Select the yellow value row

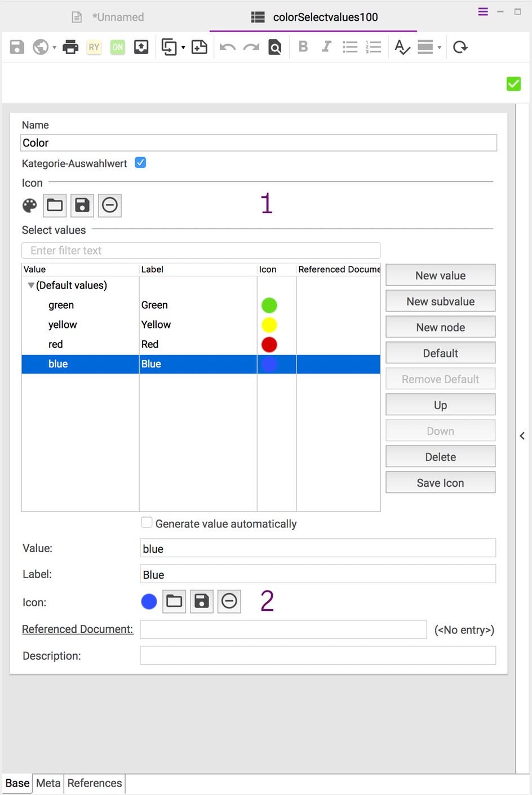point(201,325)
